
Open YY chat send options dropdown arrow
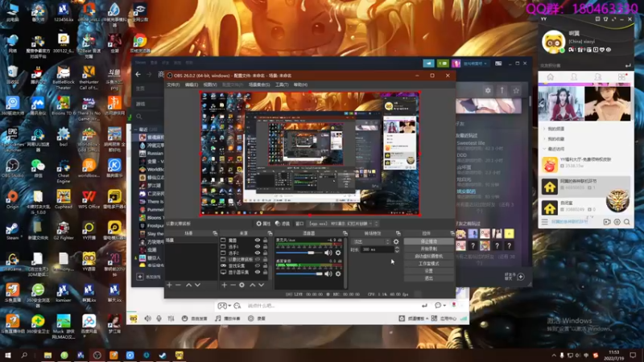pos(444,306)
